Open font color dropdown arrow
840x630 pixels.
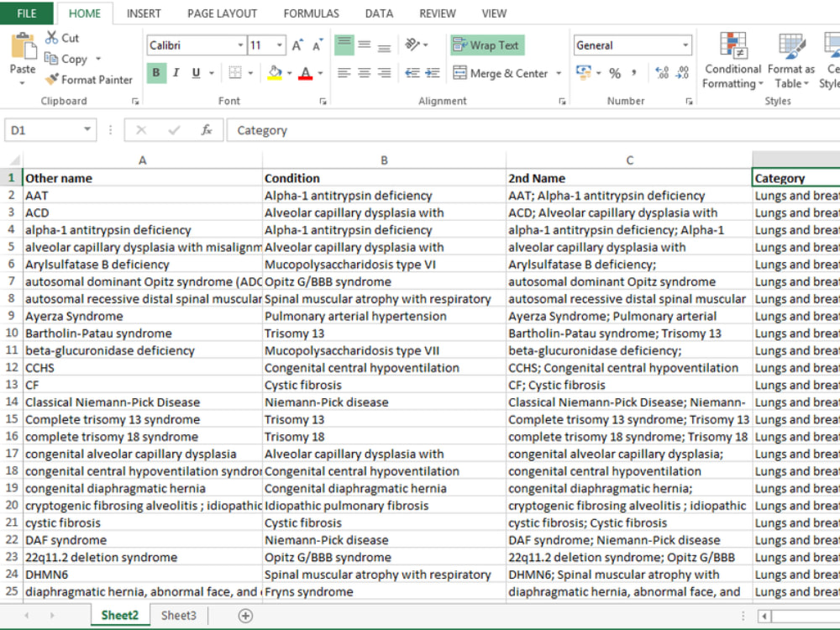tap(320, 73)
